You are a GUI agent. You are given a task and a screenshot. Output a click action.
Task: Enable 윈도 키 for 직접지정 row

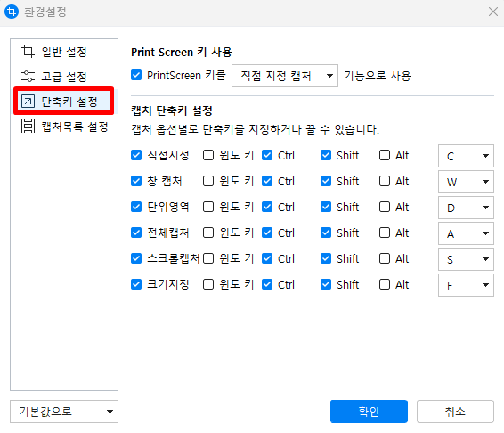click(x=208, y=155)
